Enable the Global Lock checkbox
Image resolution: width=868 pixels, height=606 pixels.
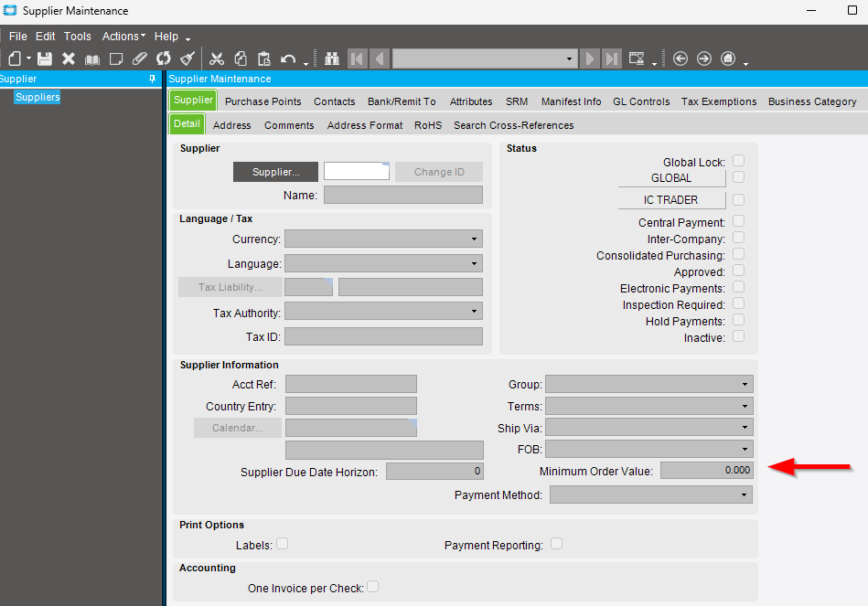tap(738, 161)
